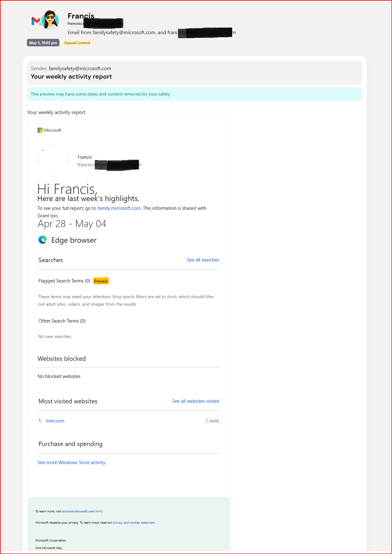Click the safety preview notice banner
This screenshot has width=392, height=554.
click(x=195, y=94)
